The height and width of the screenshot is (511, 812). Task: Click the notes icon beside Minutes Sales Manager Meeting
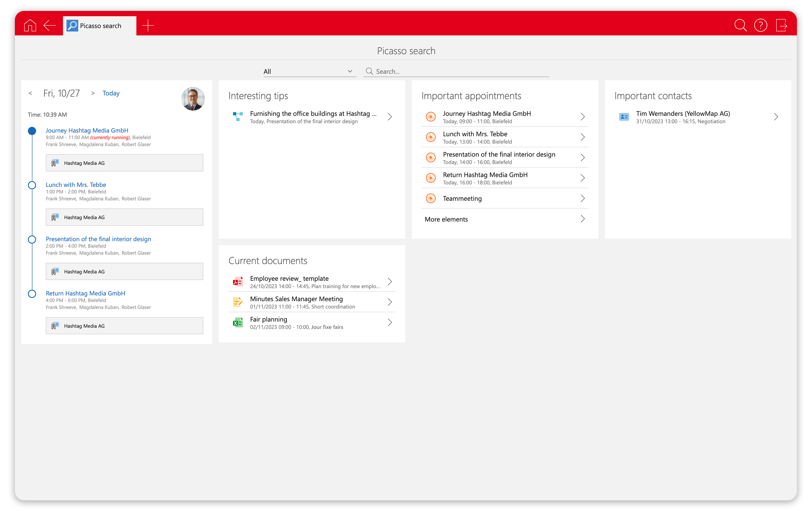[238, 302]
